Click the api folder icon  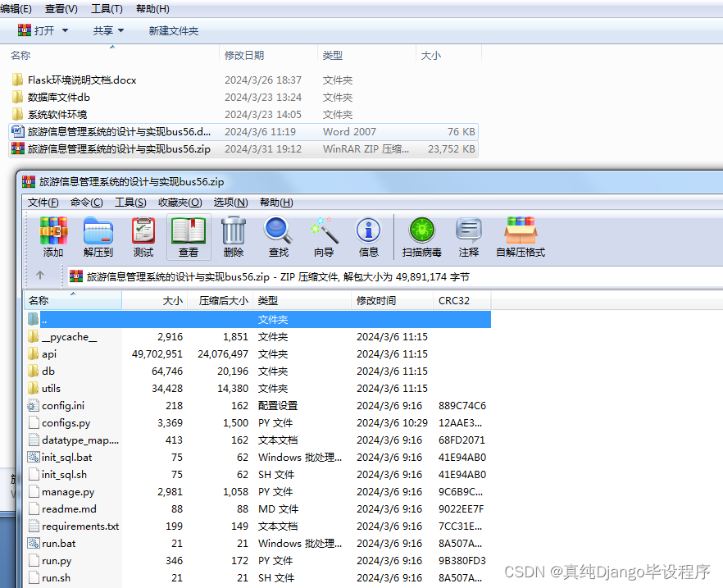coord(33,353)
